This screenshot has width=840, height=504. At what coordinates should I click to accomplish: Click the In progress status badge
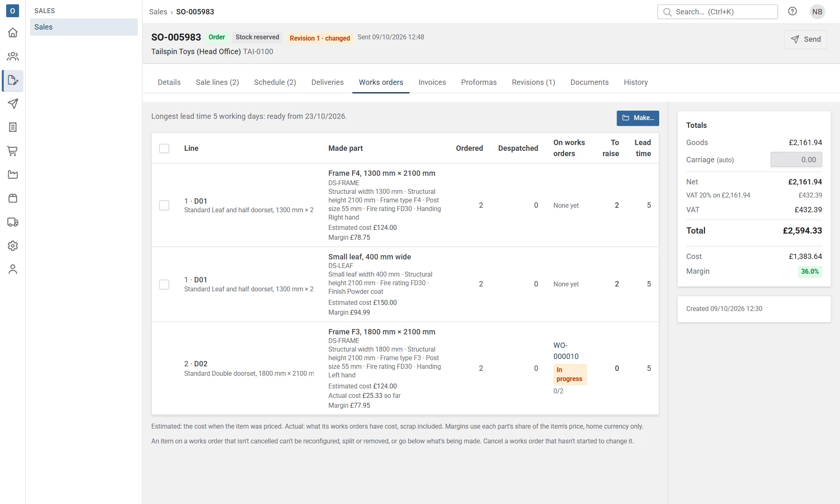coord(570,375)
